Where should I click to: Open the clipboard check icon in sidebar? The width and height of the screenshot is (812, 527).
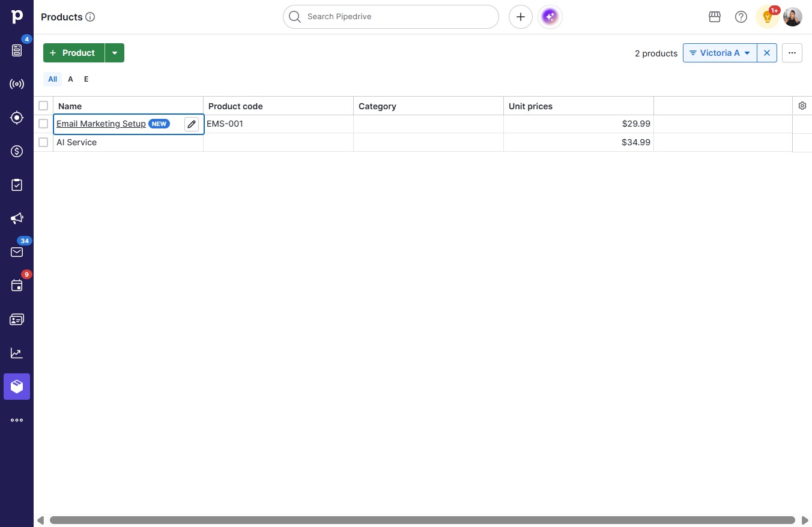click(x=17, y=185)
